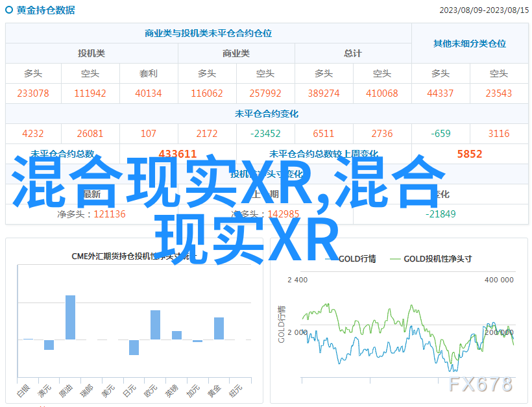Viewport: 532px width, 407px height.
Task: Click the 商业类 group header
Action: click(236, 53)
